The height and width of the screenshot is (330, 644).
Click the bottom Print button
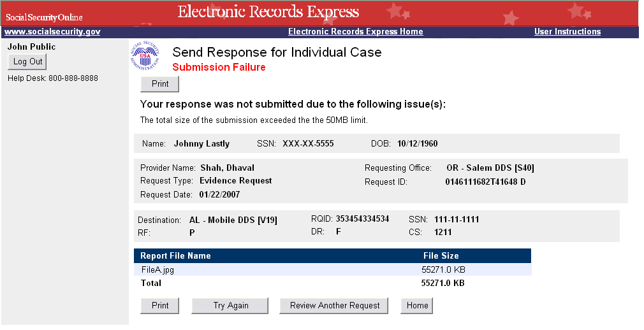coord(160,306)
